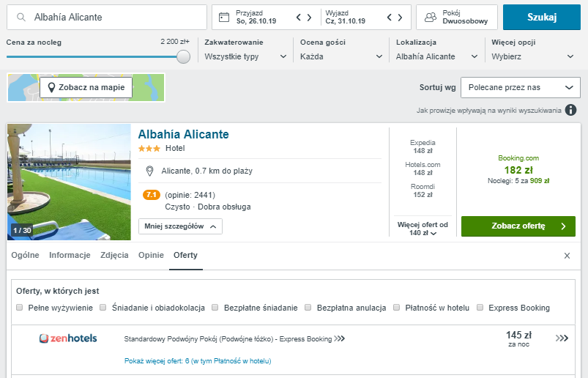
Task: Expand Więcej ofert od 140 zł
Action: (423, 229)
